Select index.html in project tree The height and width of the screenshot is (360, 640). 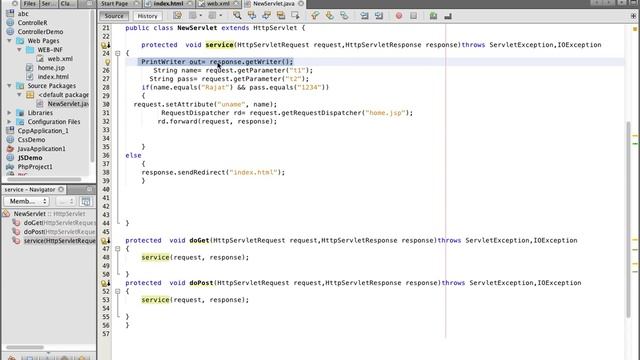pos(53,77)
